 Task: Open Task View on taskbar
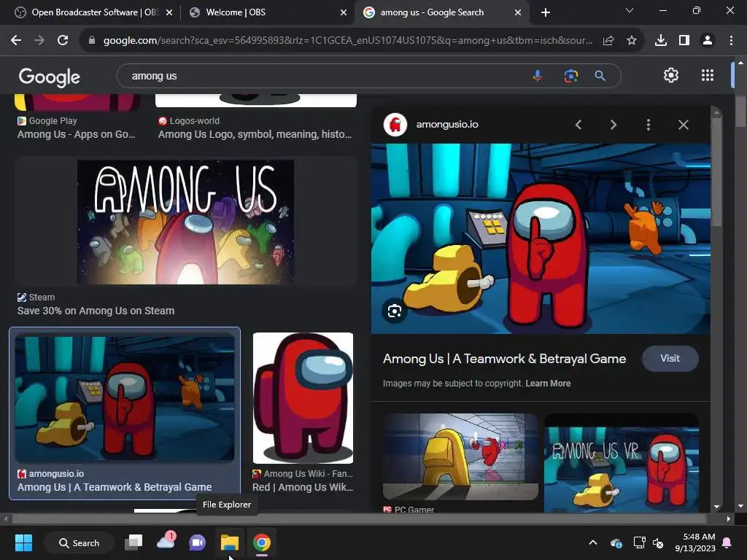133,542
